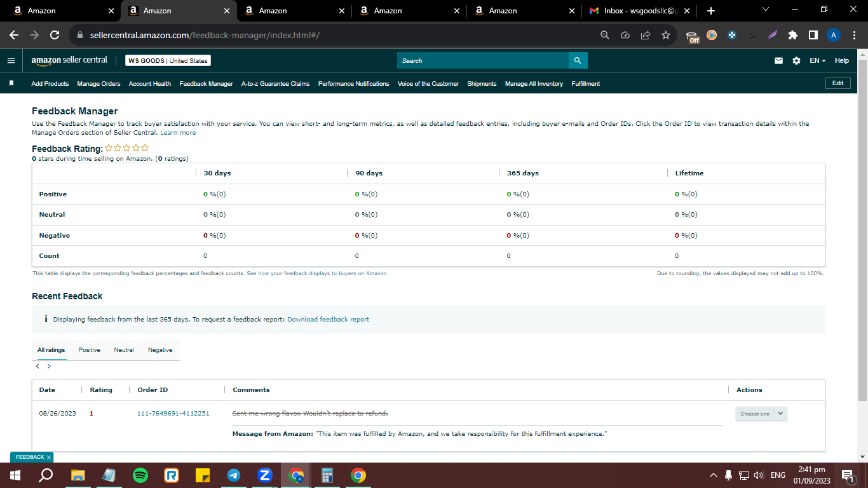This screenshot has height=488, width=868.
Task: Click the Learn more link
Action: tap(178, 133)
